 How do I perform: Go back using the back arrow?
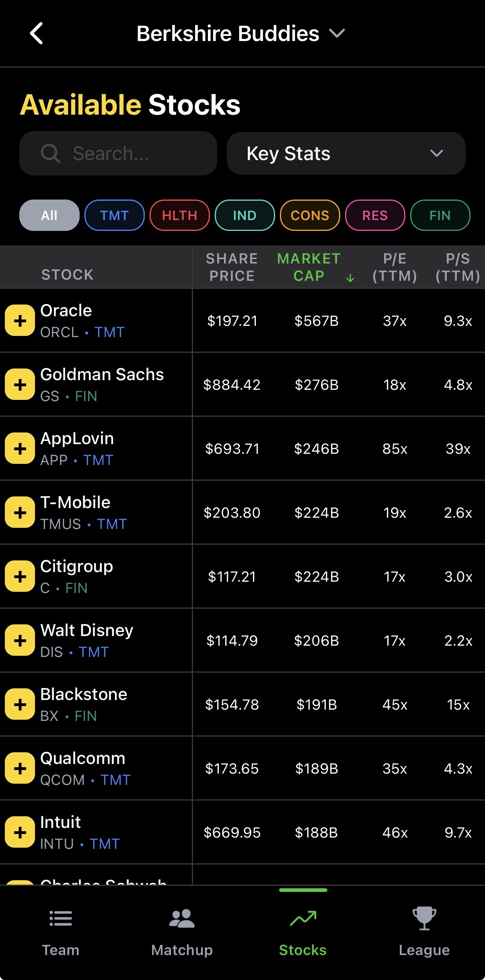click(37, 33)
